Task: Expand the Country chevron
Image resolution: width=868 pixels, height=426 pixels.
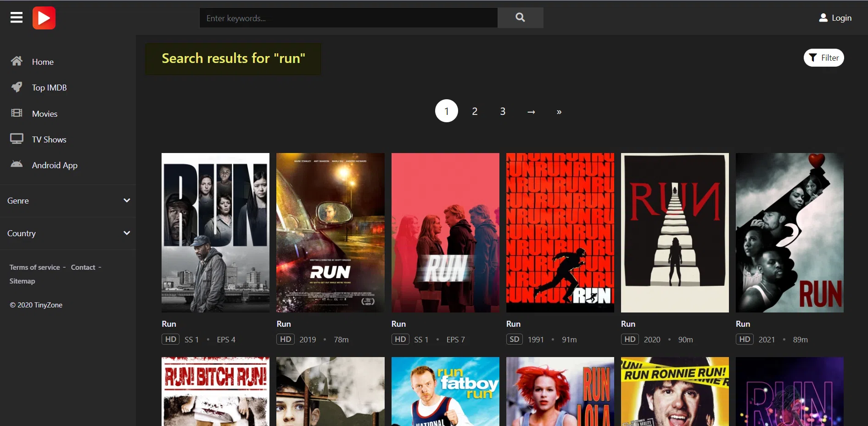Action: [127, 233]
